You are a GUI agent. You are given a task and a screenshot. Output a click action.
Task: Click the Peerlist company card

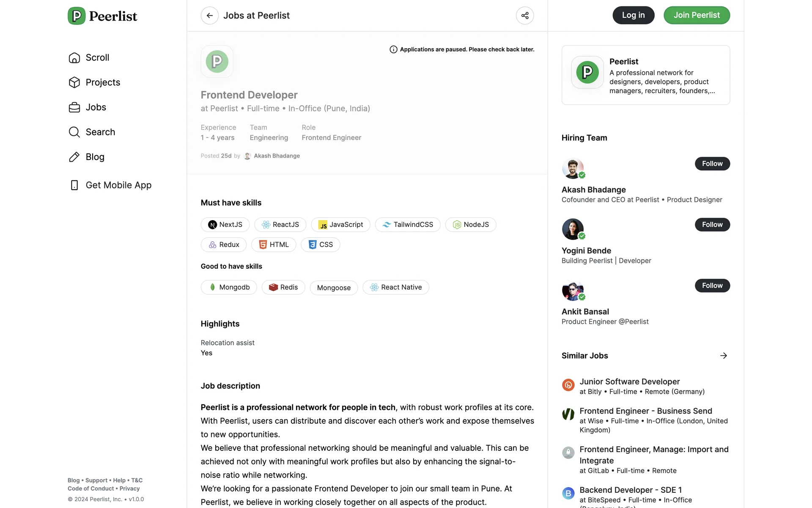(x=645, y=75)
